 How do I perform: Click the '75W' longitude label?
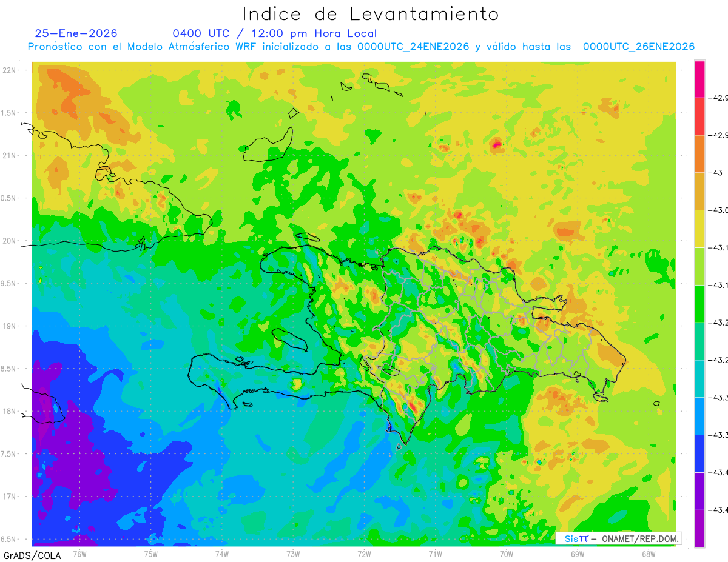150,554
